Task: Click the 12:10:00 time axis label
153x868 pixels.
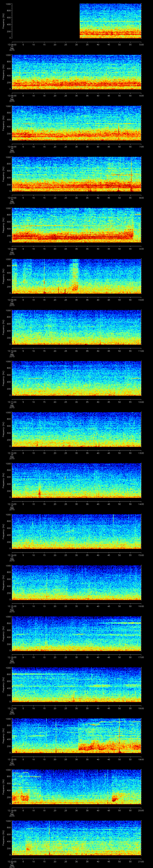Action: [12, 351]
